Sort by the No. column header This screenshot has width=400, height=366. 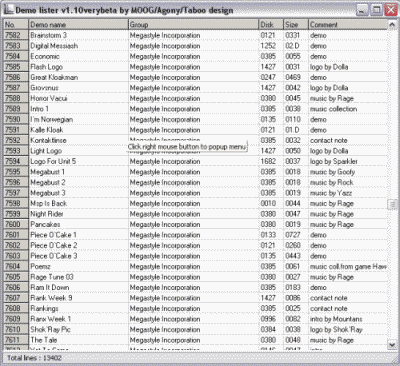click(x=16, y=24)
